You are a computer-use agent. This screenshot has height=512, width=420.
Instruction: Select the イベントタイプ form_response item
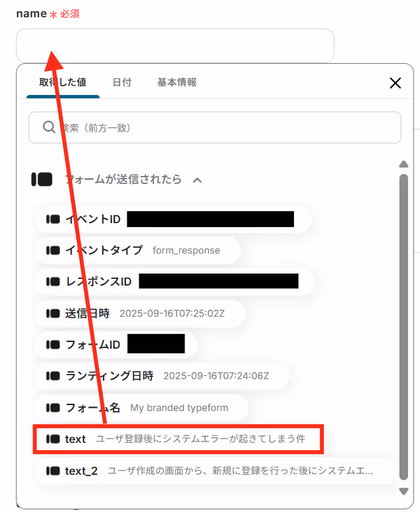click(x=137, y=250)
